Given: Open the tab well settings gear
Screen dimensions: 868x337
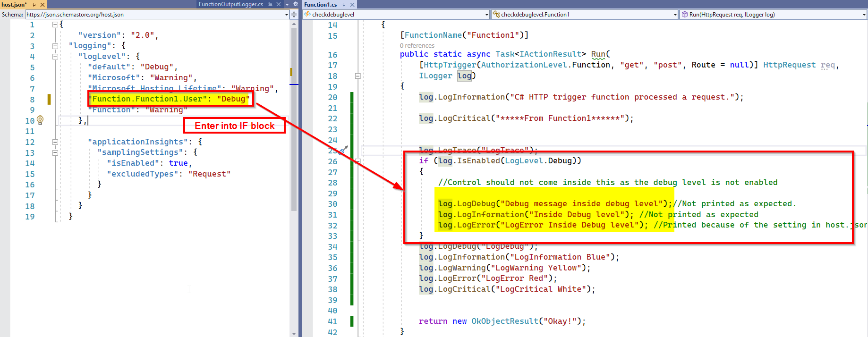Looking at the screenshot, I should pyautogui.click(x=296, y=4).
